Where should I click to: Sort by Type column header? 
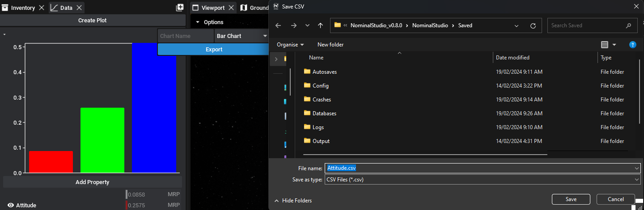click(x=606, y=58)
